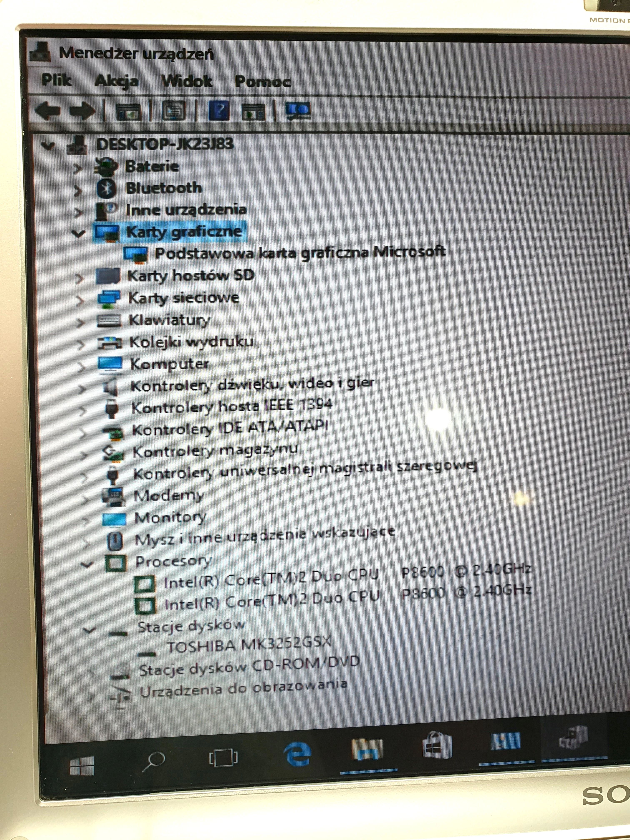Select Kontrolery hosta IEEE 1394

click(232, 406)
